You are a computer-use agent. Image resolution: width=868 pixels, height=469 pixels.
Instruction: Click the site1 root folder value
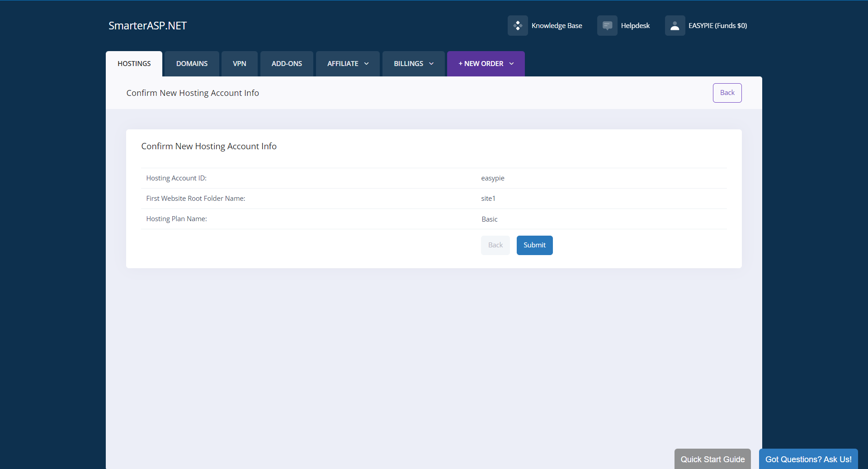[488, 198]
